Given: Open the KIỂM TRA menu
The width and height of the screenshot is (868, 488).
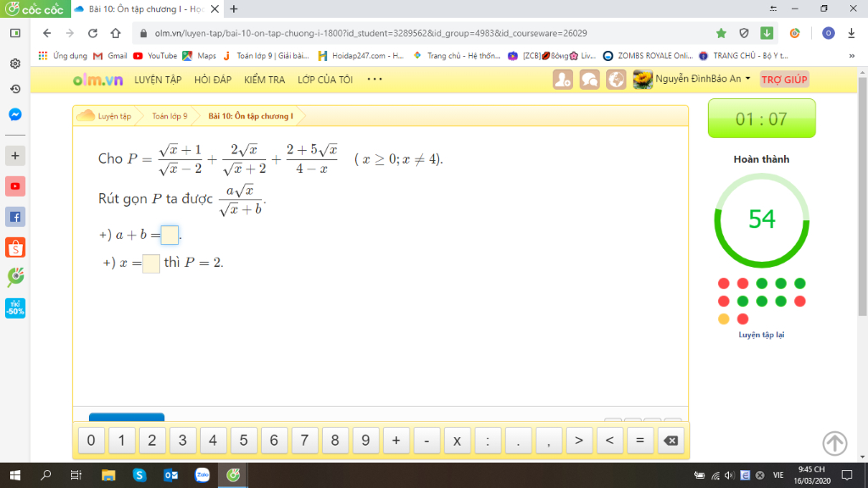Looking at the screenshot, I should coord(264,80).
